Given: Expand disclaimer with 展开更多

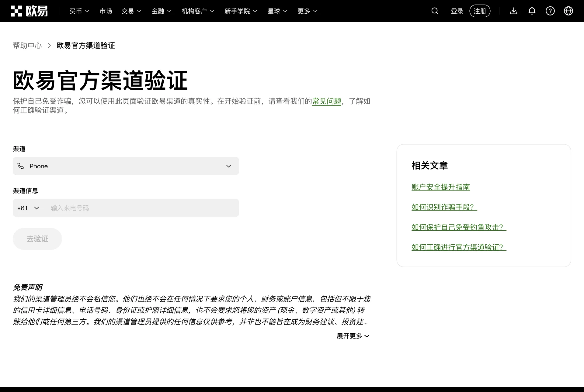Looking at the screenshot, I should 353,336.
